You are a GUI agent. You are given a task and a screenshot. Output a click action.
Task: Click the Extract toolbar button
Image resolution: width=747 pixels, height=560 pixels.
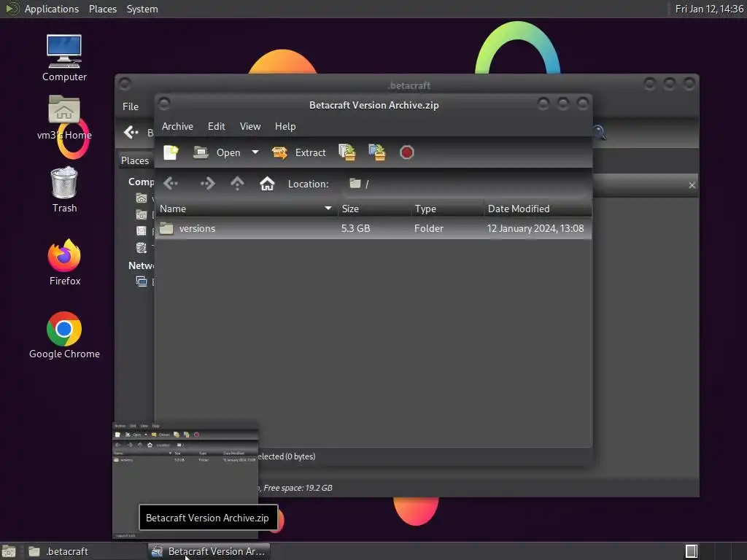tap(298, 152)
